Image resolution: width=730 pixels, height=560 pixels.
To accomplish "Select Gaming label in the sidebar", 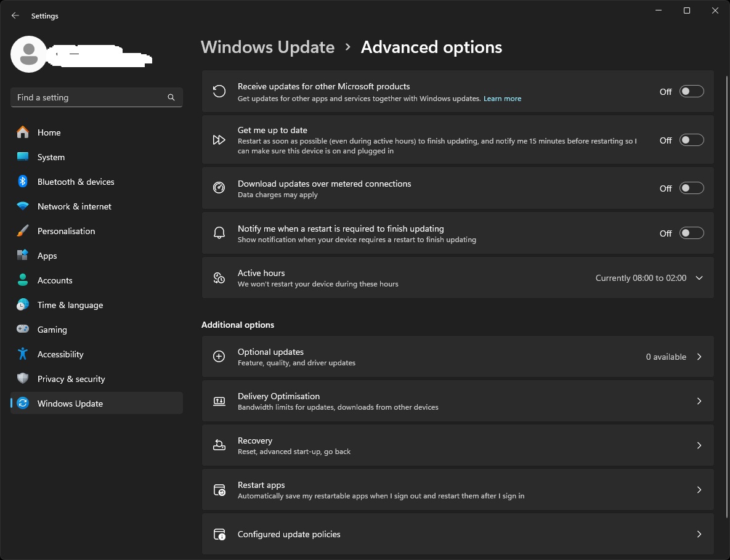I will point(52,330).
